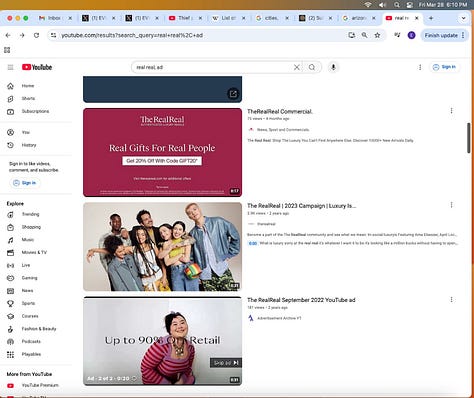Open Advertisement Archive YT channel
474x398 pixels.
279,318
